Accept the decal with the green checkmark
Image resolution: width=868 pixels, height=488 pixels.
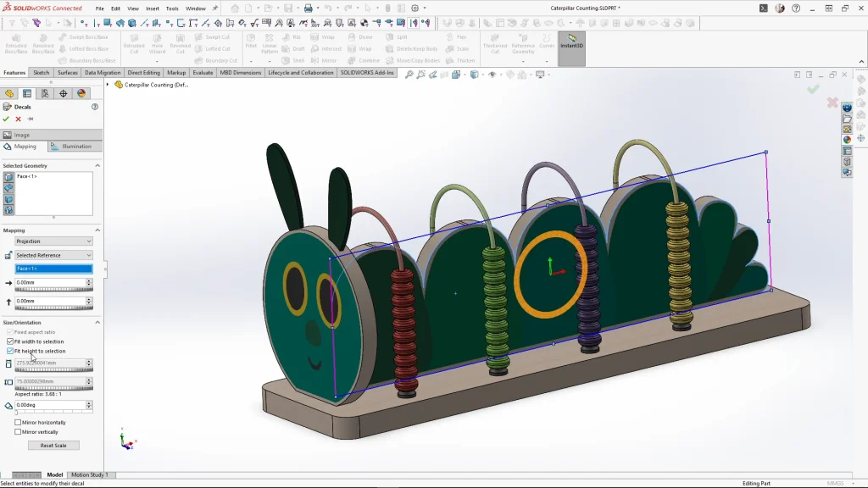point(6,119)
